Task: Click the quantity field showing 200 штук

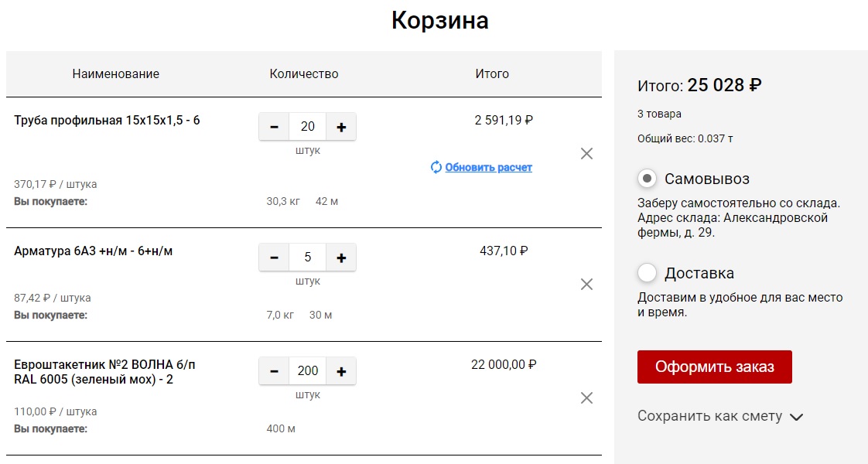Action: tap(307, 370)
